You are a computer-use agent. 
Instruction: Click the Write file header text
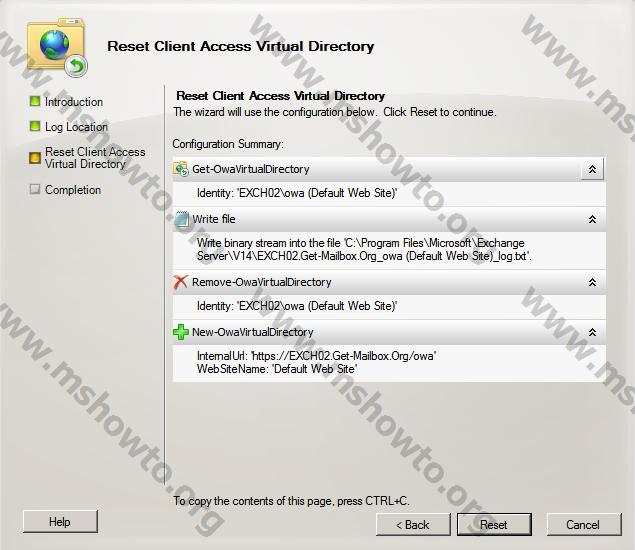[x=214, y=219]
